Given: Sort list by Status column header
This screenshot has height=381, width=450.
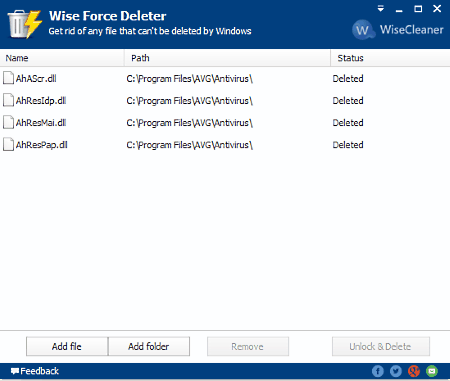Looking at the screenshot, I should (390, 58).
